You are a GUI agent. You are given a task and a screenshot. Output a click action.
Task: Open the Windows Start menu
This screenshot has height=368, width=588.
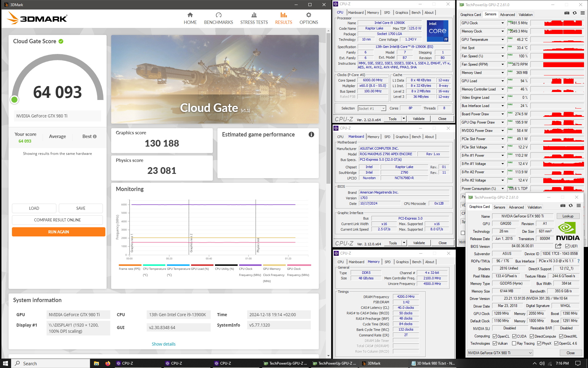coord(6,363)
